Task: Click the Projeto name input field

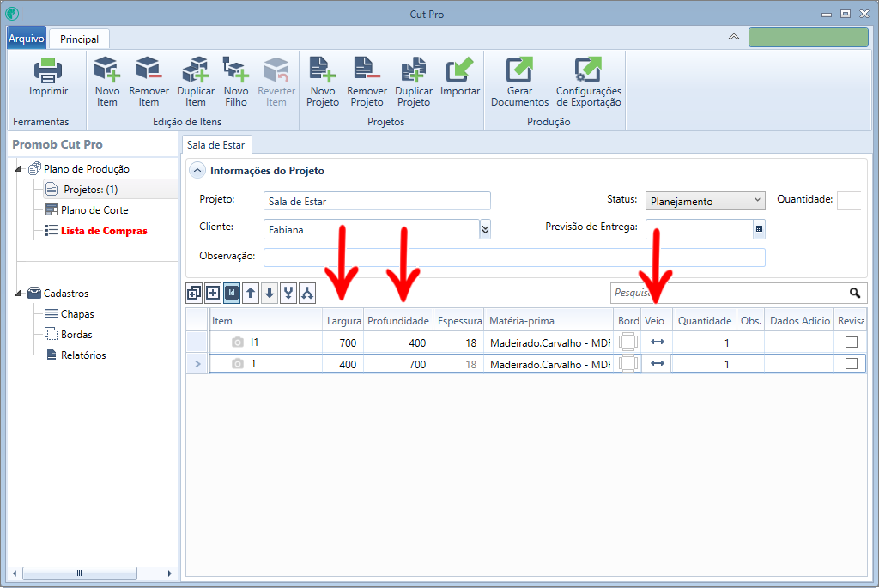Action: (x=377, y=201)
